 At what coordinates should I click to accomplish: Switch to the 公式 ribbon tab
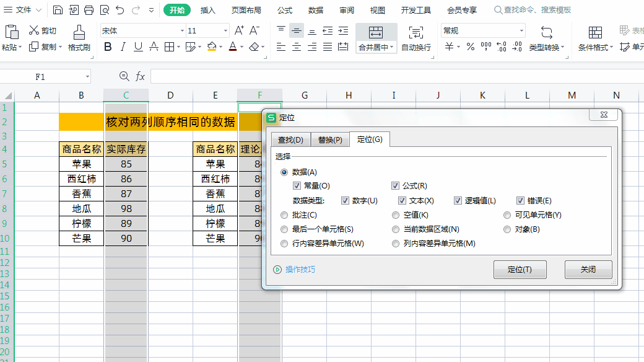[x=285, y=11]
